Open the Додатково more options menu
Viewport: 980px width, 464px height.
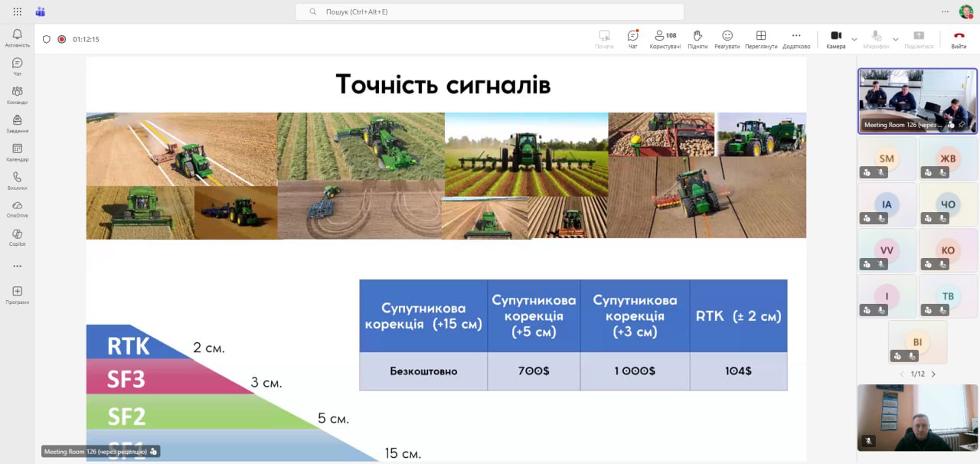tap(796, 38)
